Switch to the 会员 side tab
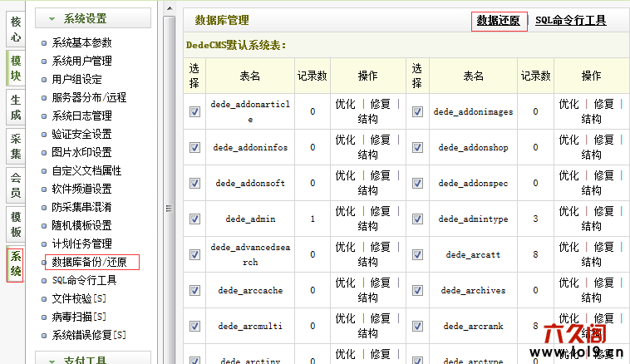This screenshot has width=630, height=364. [16, 185]
